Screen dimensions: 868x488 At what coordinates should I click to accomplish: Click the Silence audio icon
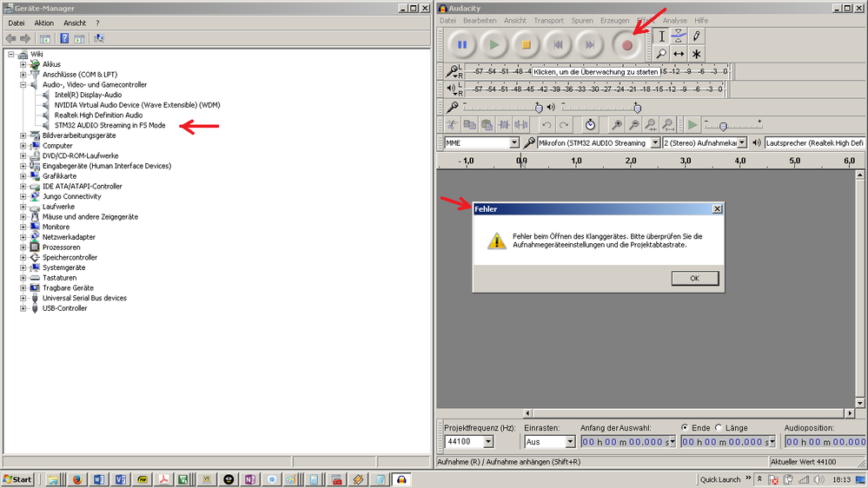521,125
